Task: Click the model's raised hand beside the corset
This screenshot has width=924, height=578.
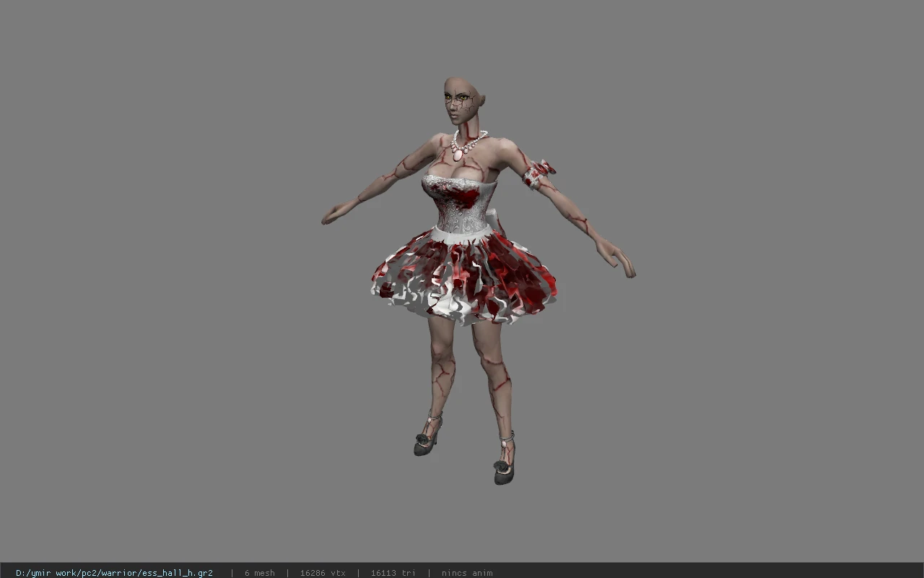Action: 335,214
